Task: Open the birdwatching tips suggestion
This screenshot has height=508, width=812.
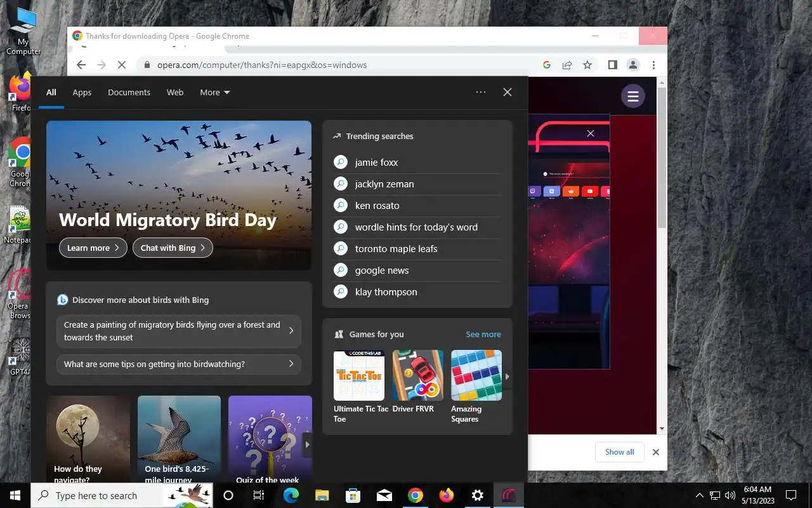Action: coord(179,364)
